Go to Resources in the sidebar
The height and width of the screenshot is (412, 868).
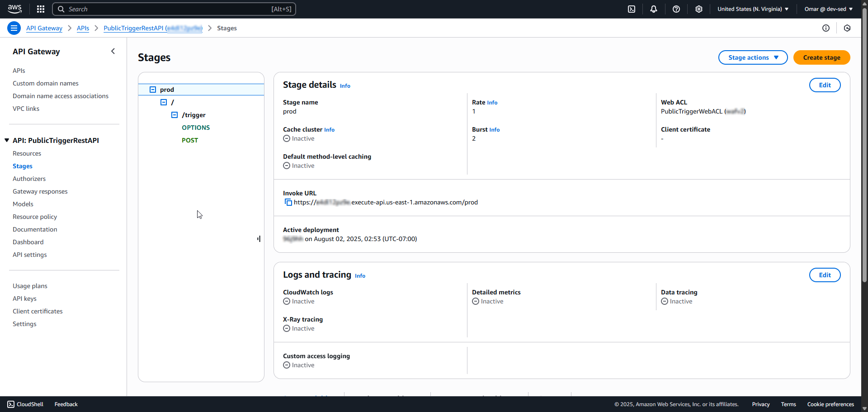pyautogui.click(x=27, y=153)
